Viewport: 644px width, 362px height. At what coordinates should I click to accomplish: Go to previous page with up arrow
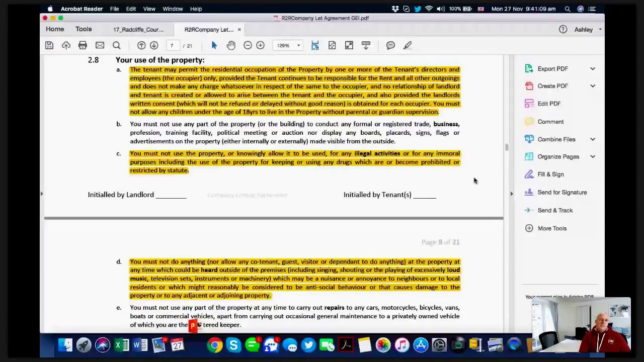(141, 46)
